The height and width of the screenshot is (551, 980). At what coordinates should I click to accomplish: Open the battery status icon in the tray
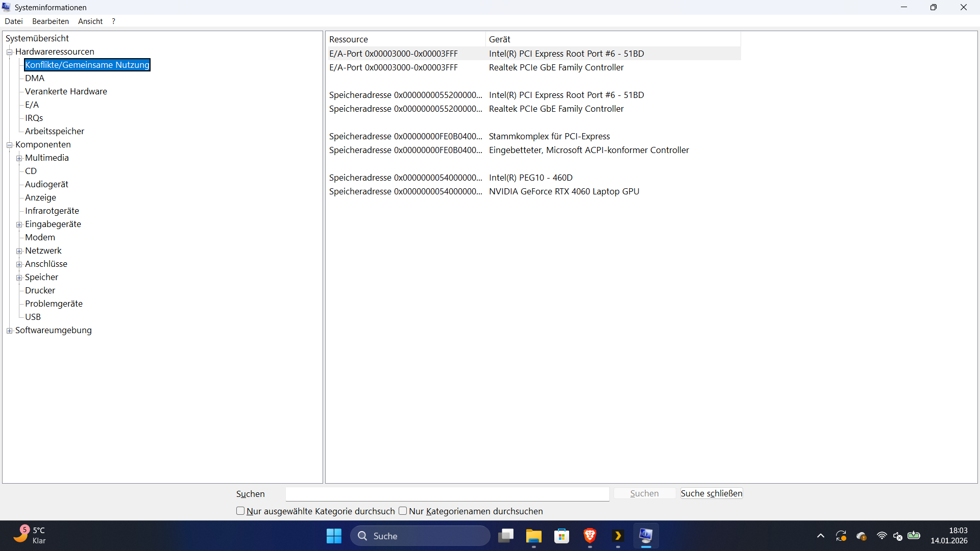pyautogui.click(x=914, y=536)
